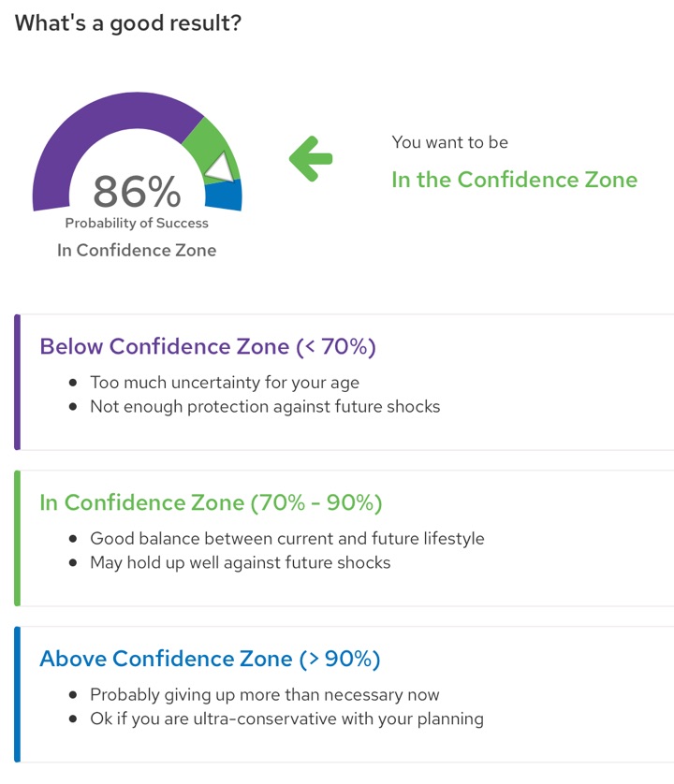
Task: Open the Above Confidence Zone (> 90%) heading
Action: pos(210,659)
